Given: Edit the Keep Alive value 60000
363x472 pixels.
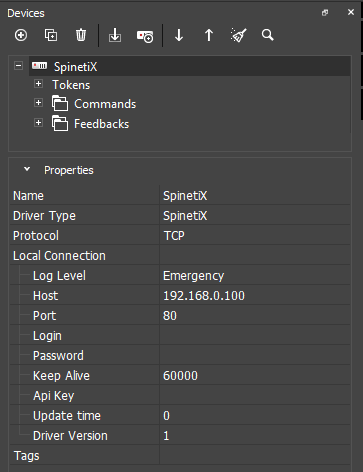Looking at the screenshot, I should 255,375.
